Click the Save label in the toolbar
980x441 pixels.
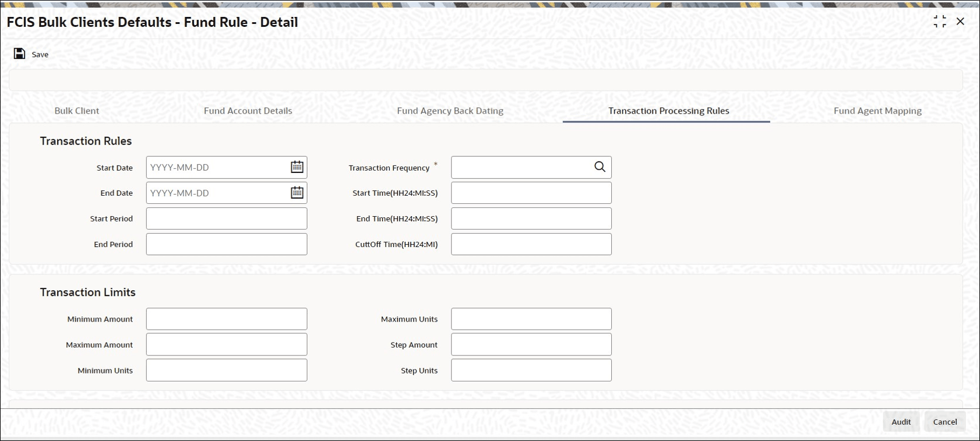click(x=40, y=54)
